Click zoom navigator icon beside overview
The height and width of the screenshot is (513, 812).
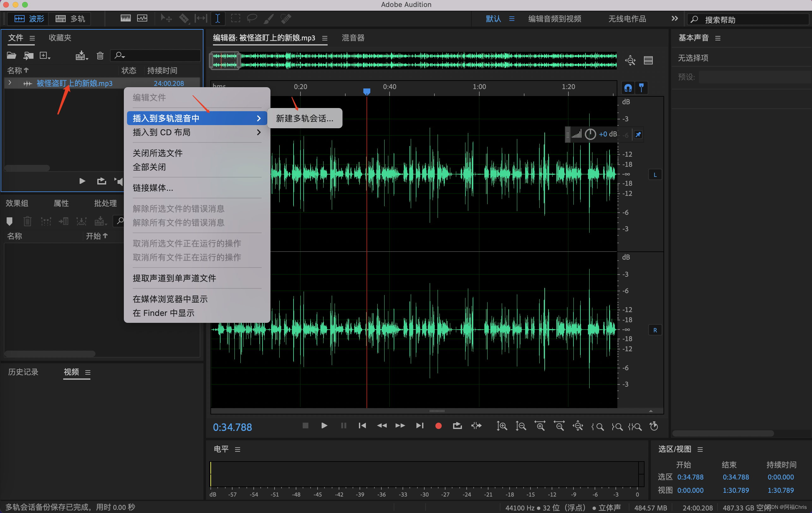coord(630,60)
